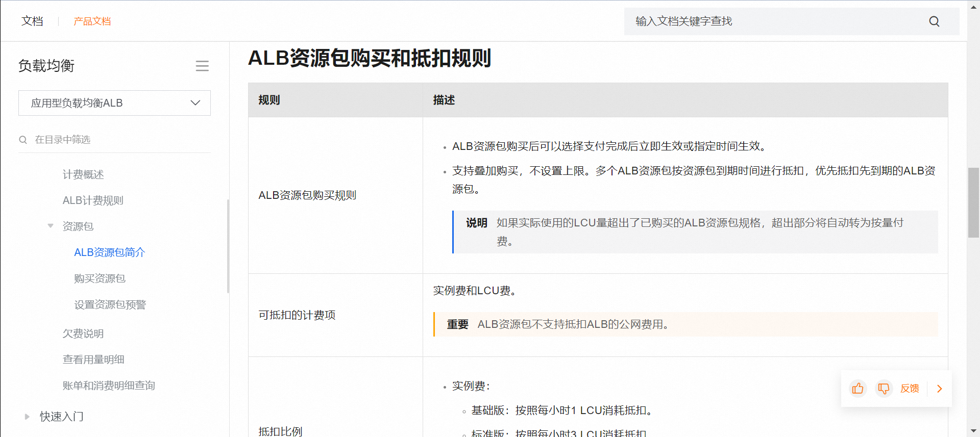Toggle the sidebar hamburger menu icon
Viewport: 980px width, 437px height.
(x=202, y=66)
